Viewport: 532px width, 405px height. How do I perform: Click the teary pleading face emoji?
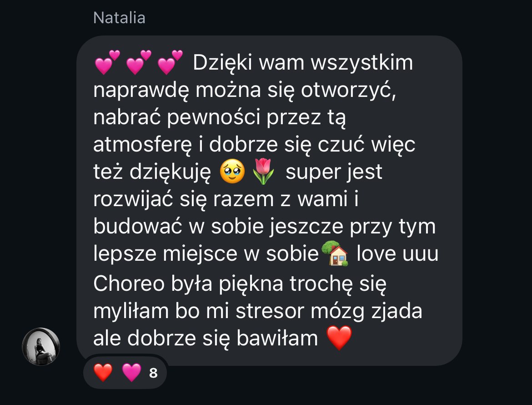tap(232, 172)
